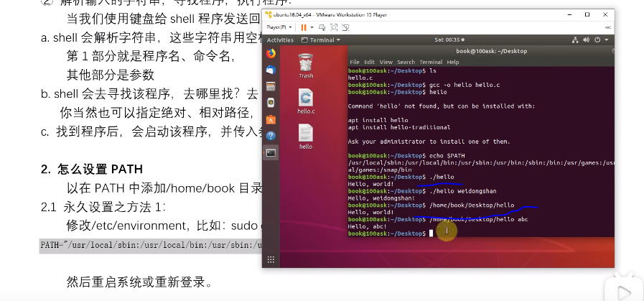Click the power icon in the Ubuntu top bar
Image resolution: width=644 pixels, height=301 pixels.
[x=597, y=40]
